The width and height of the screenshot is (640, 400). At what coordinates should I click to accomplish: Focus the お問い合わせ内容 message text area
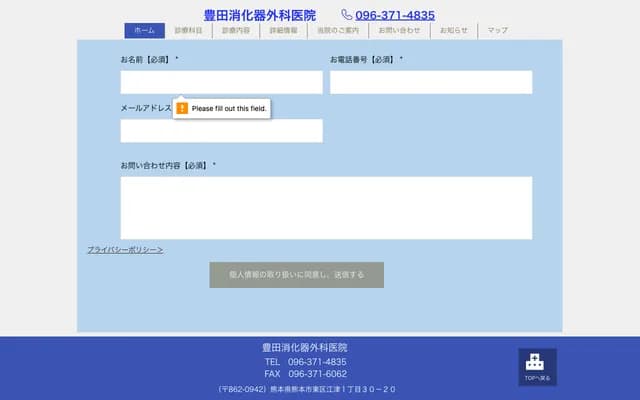326,208
